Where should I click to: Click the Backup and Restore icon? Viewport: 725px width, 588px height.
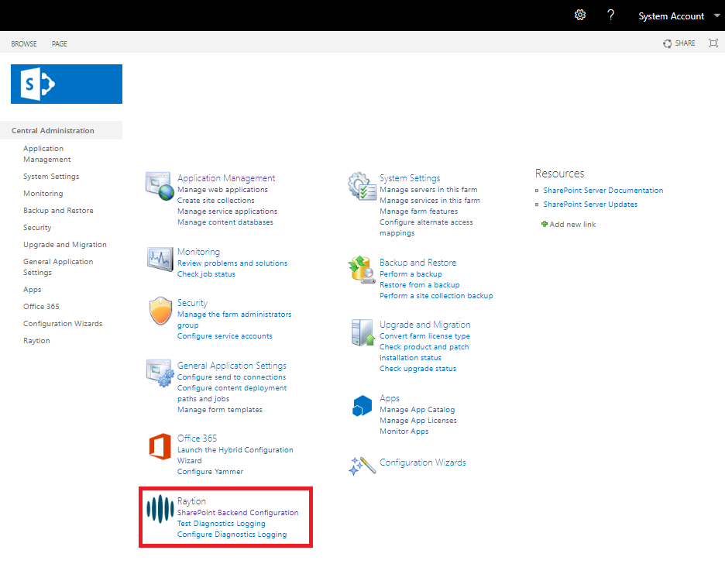pyautogui.click(x=362, y=270)
